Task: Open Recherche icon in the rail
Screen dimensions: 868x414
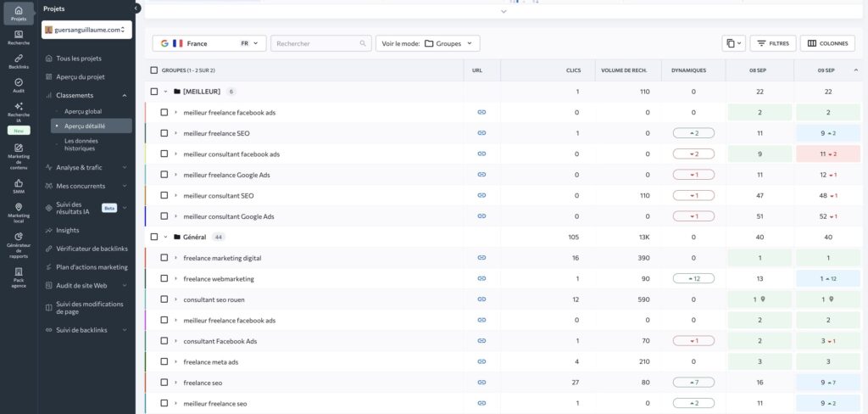Action: click(19, 37)
